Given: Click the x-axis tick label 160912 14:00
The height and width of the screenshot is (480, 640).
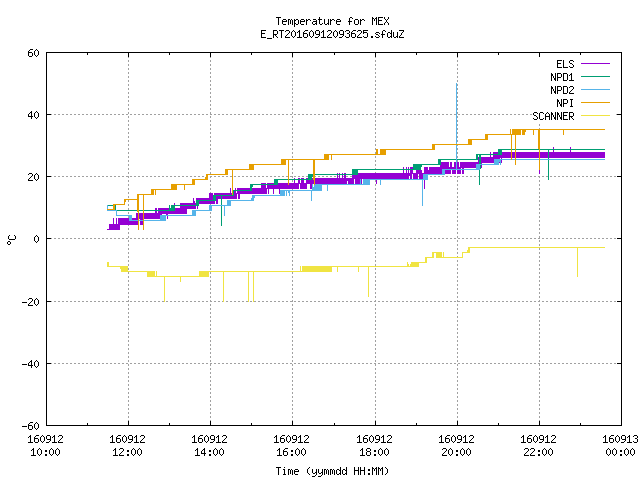Looking at the screenshot, I should [209, 446].
